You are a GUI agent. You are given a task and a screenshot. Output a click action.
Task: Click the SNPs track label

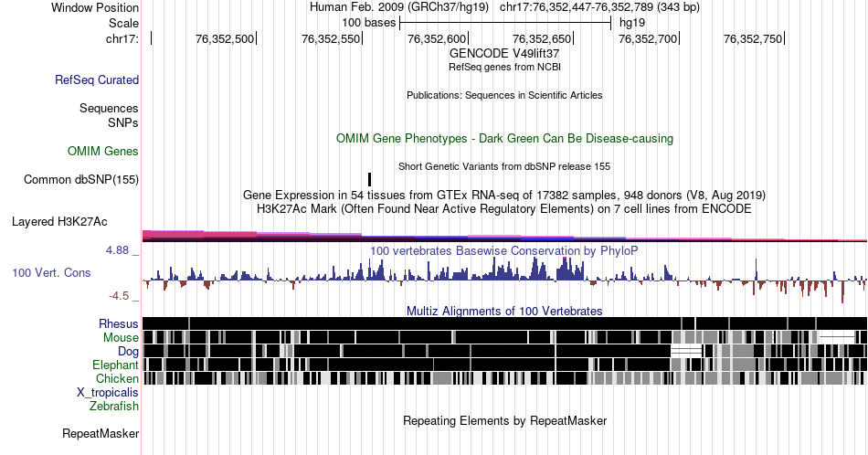click(123, 122)
